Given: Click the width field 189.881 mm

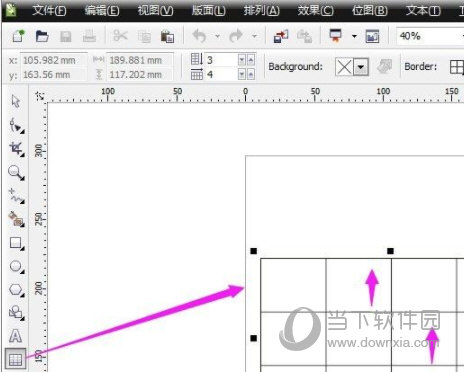Looking at the screenshot, I should (x=140, y=60).
